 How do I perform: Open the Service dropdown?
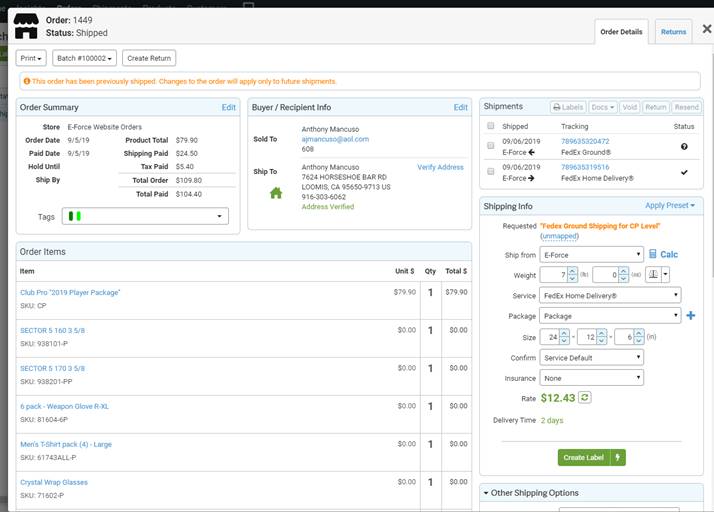pyautogui.click(x=609, y=295)
